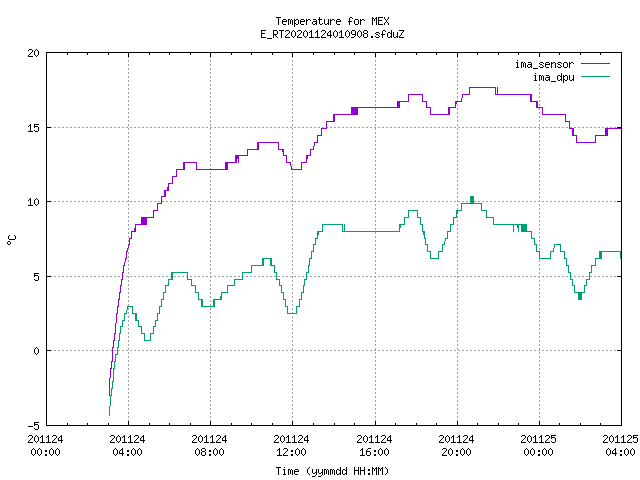Click the E_RT20201124010908.sfduZ filename subtitle
Image resolution: width=640 pixels, height=480 pixels.
(x=332, y=34)
